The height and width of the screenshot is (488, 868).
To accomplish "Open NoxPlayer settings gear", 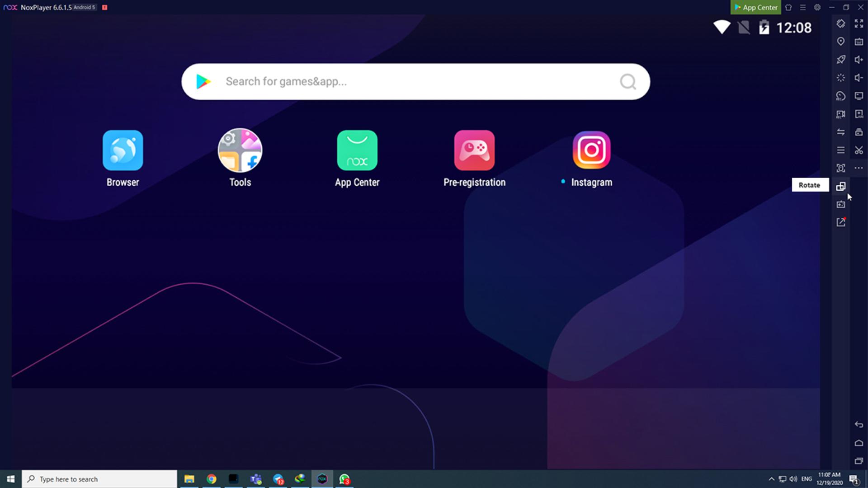I will (817, 7).
